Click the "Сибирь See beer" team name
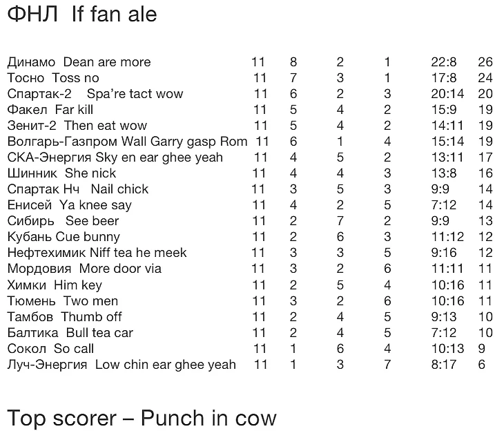 [63, 221]
